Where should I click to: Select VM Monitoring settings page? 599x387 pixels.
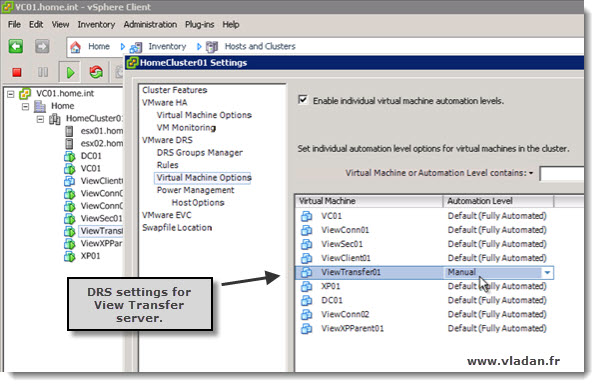coord(186,128)
